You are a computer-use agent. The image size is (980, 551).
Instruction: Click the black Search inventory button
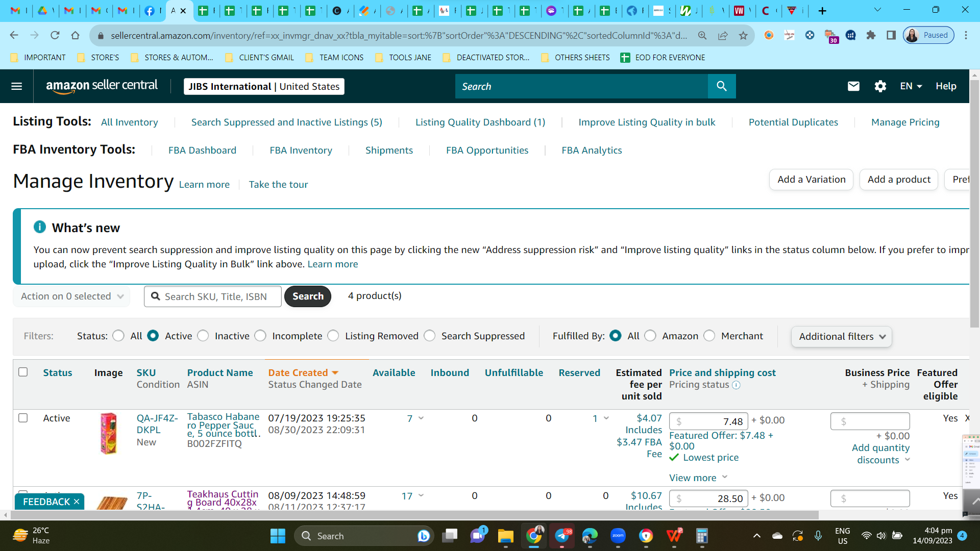coord(308,296)
